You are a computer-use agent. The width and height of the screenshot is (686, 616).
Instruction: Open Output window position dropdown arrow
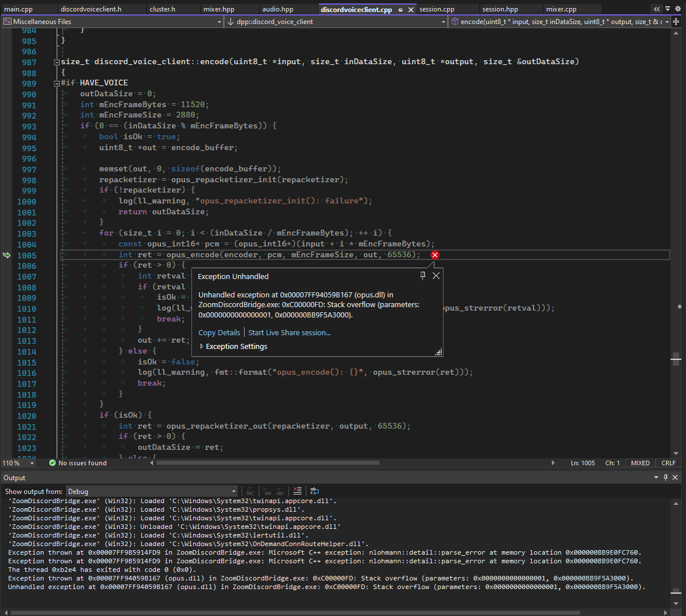pos(656,477)
